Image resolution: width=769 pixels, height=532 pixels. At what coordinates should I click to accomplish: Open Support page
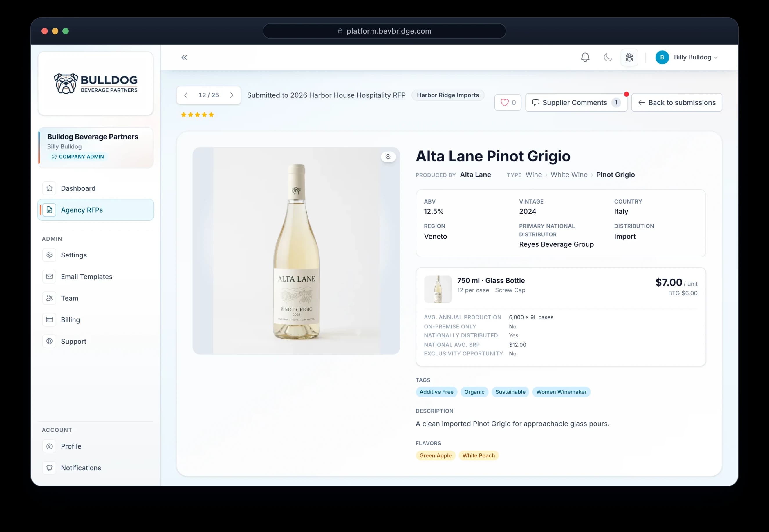point(95,341)
